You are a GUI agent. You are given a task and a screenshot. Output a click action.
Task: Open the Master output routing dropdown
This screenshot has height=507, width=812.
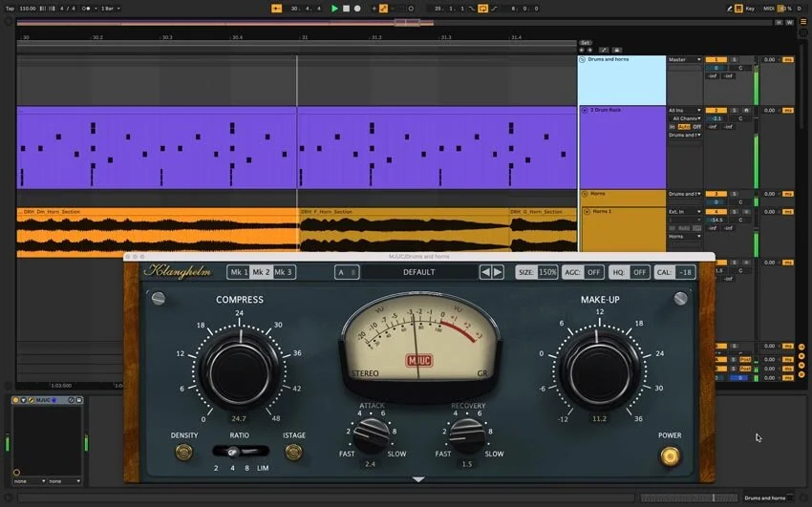pyautogui.click(x=684, y=59)
